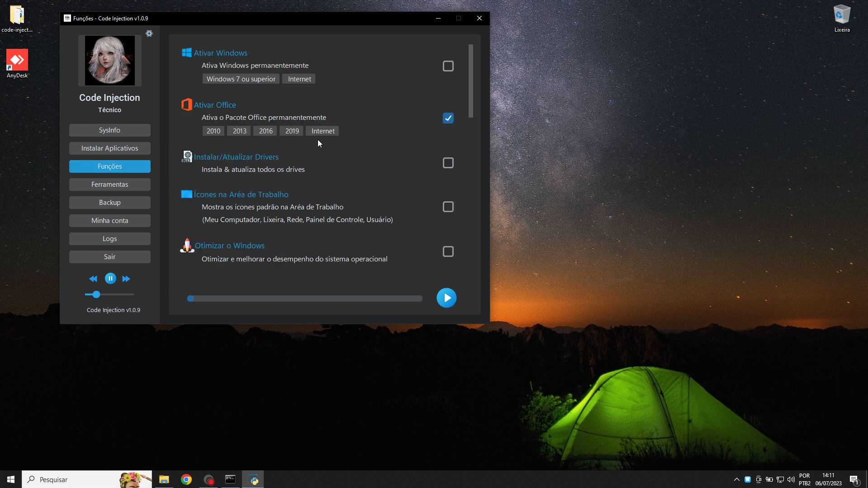Viewport: 868px width, 488px height.
Task: Show hidden system tray icons
Action: (737, 479)
